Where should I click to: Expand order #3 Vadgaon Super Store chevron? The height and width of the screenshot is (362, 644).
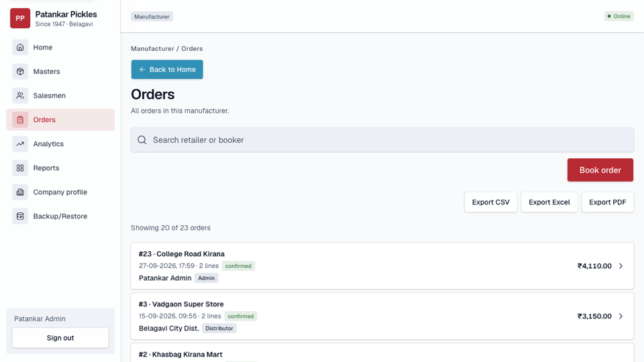click(x=621, y=316)
